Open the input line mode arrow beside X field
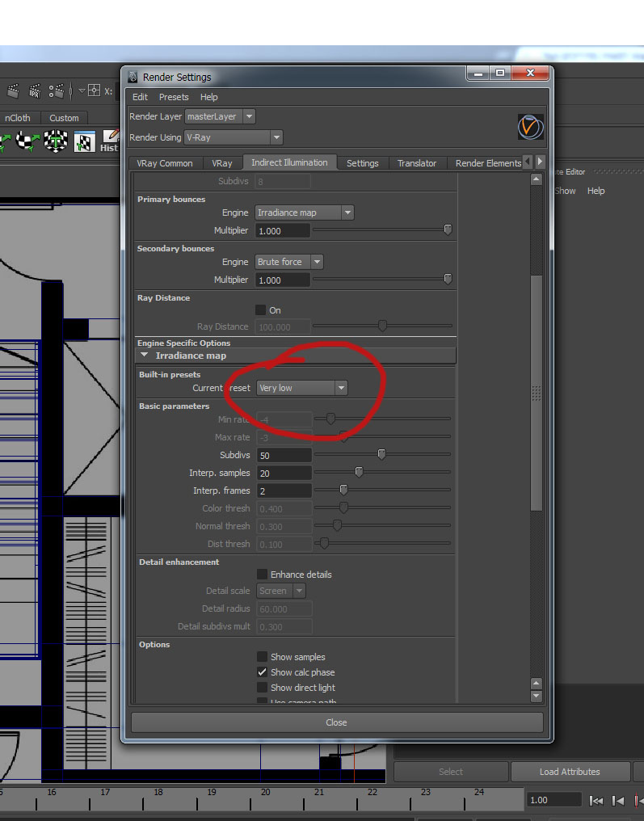The image size is (644, 821). (x=82, y=91)
